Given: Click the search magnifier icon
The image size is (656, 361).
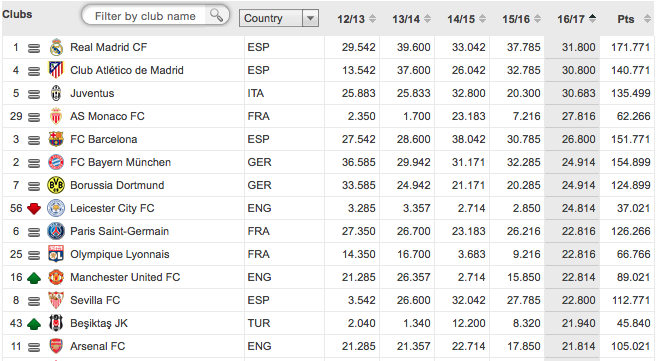Looking at the screenshot, I should [x=216, y=15].
